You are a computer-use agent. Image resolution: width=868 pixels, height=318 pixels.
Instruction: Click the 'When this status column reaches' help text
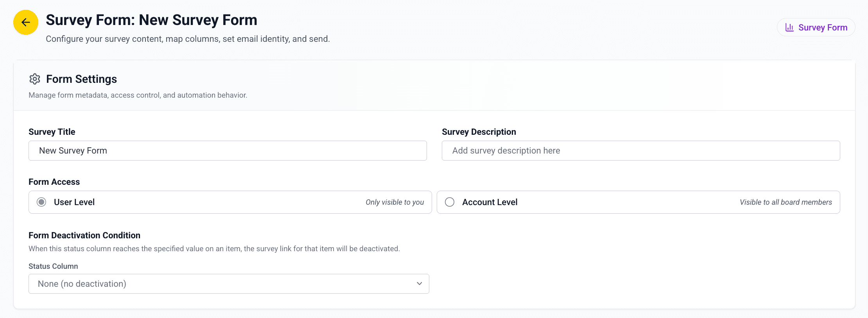tap(214, 248)
